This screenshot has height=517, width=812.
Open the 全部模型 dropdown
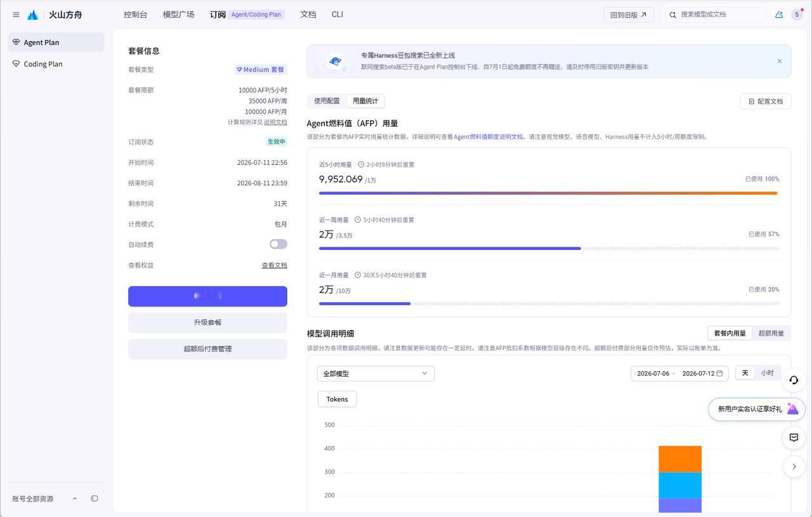pyautogui.click(x=376, y=374)
